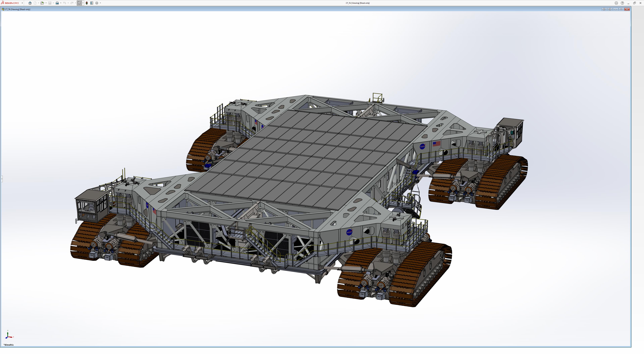Expand the collapsed left panel handle
Screen dimensions: 644x354
coord(2,179)
